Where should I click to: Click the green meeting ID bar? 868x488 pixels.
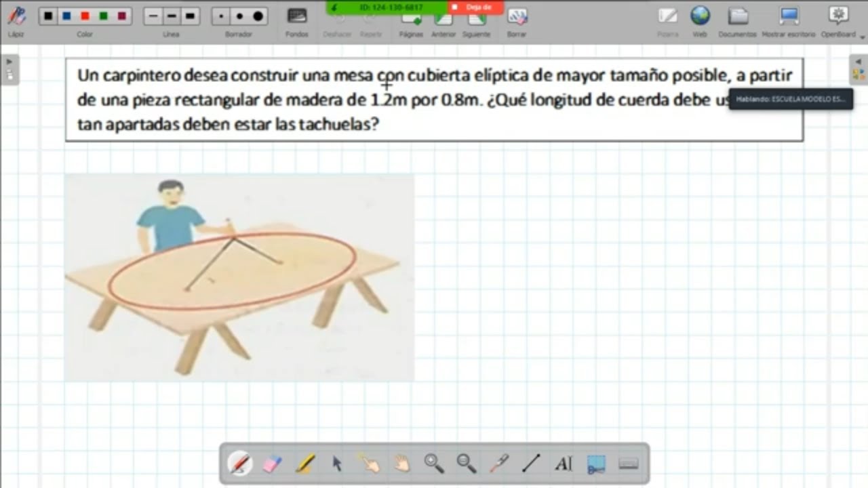[x=387, y=7]
